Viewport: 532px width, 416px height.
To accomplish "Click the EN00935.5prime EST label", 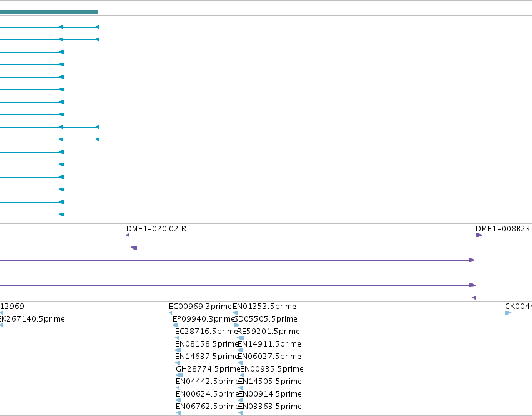I will pos(272,369).
